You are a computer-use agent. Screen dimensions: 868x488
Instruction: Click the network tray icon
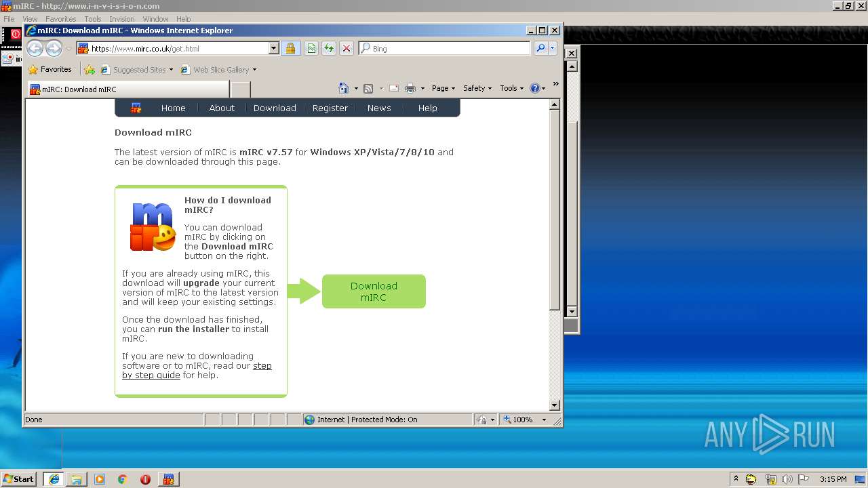point(770,479)
